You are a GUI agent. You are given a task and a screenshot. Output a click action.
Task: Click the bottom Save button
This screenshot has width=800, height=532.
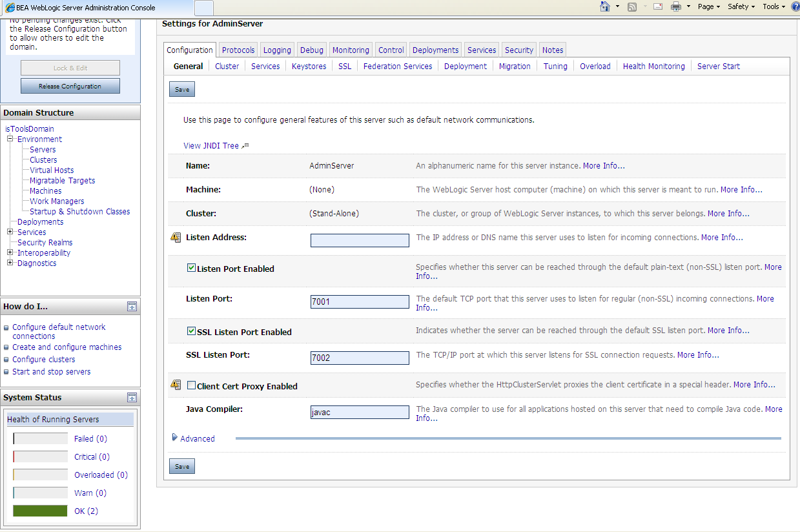click(x=182, y=466)
